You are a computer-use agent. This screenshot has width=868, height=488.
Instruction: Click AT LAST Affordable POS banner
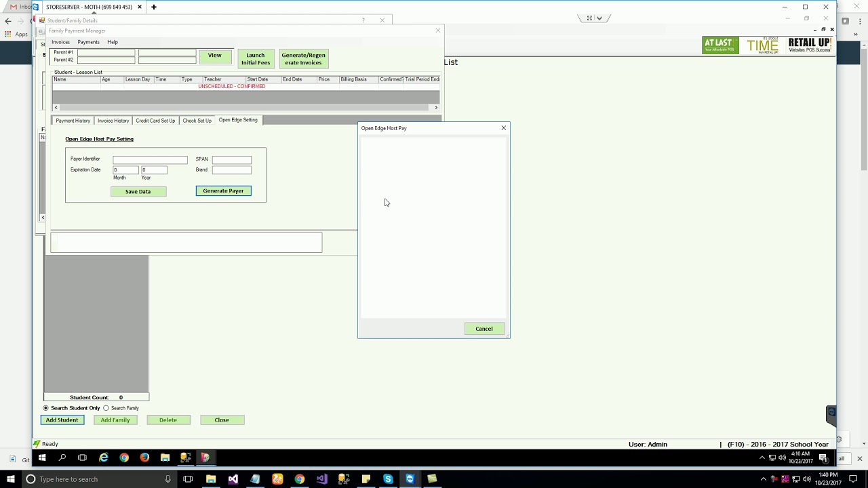pyautogui.click(x=720, y=45)
